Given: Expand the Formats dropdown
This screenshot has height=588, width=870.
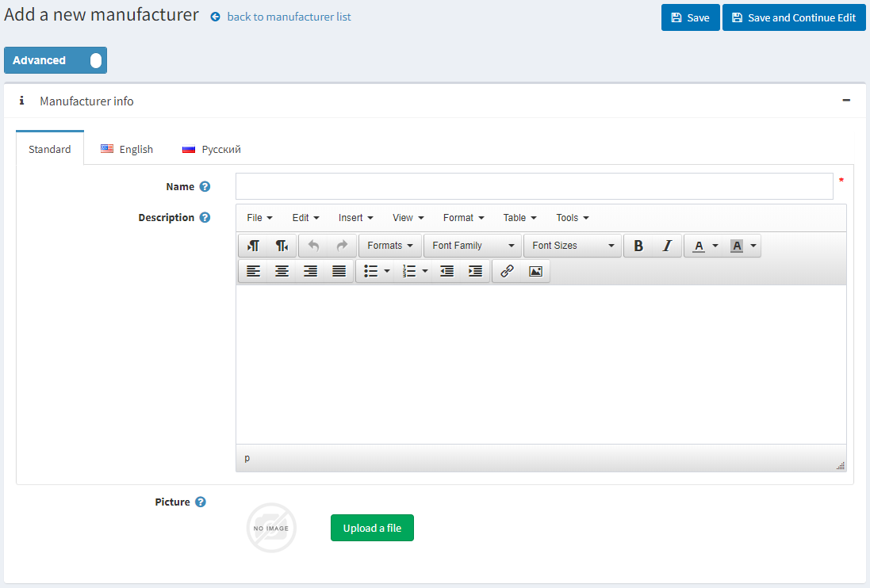Looking at the screenshot, I should click(390, 246).
